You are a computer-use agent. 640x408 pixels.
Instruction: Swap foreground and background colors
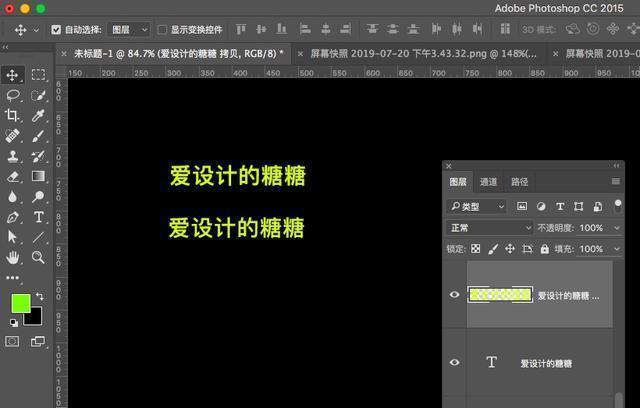(40, 296)
